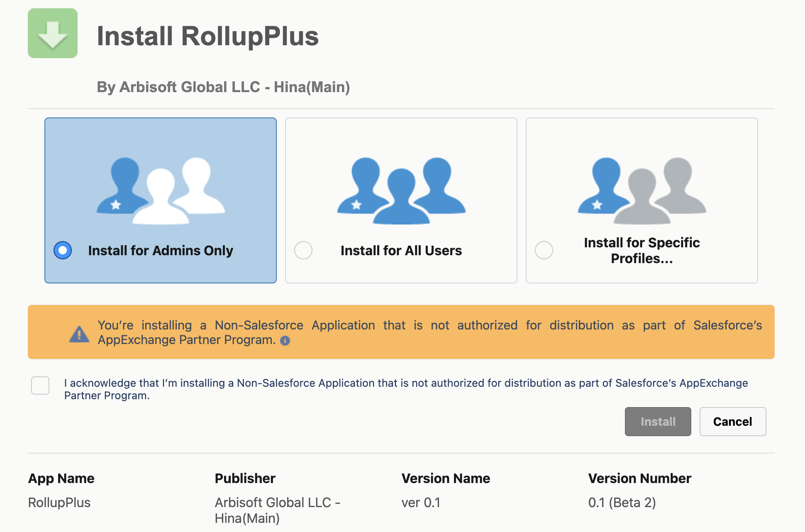Click the Publisher column header
This screenshot has width=805, height=532.
245,478
